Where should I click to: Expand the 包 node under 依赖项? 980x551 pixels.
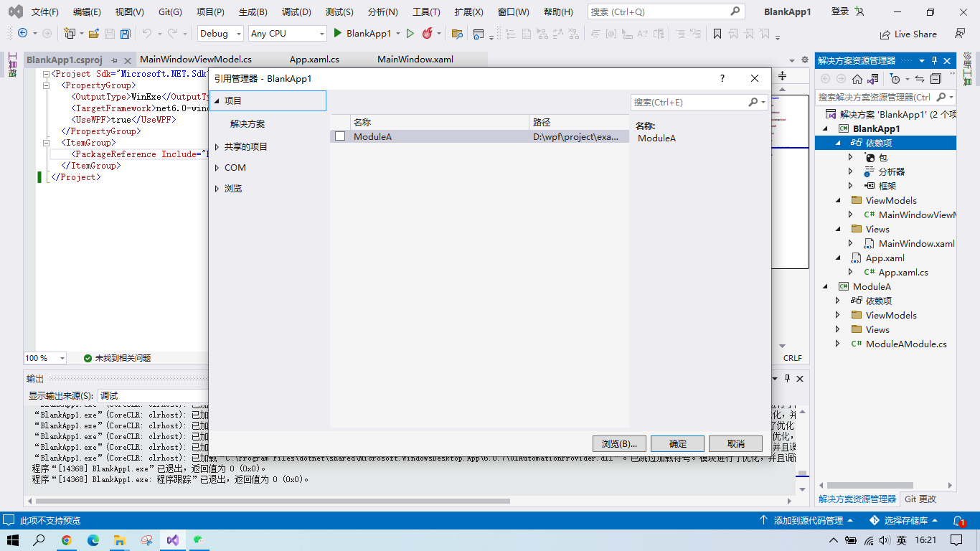[x=851, y=157]
